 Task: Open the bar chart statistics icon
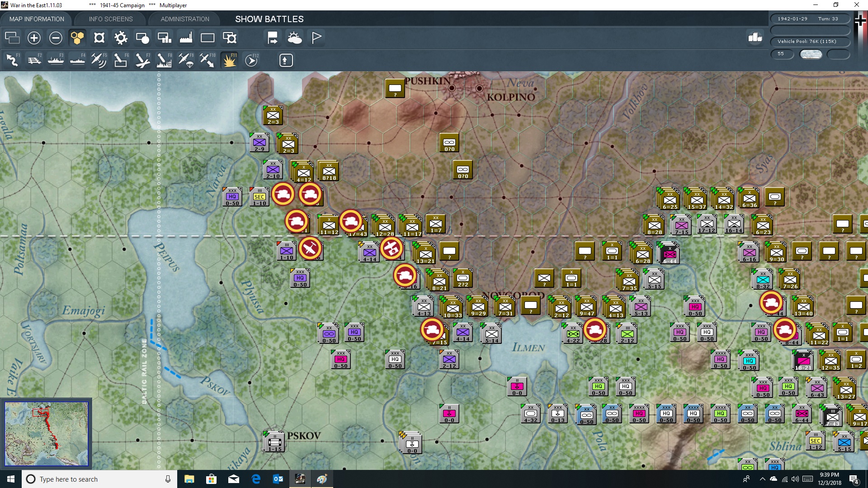coord(755,38)
